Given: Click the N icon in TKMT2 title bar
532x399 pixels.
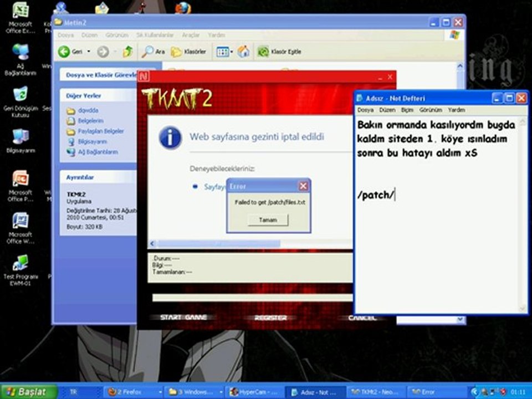Looking at the screenshot, I should (144, 76).
